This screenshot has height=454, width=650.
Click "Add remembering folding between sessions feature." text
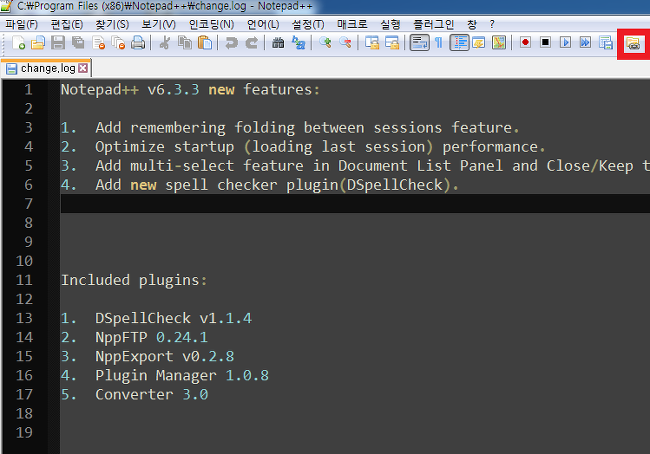click(x=307, y=128)
